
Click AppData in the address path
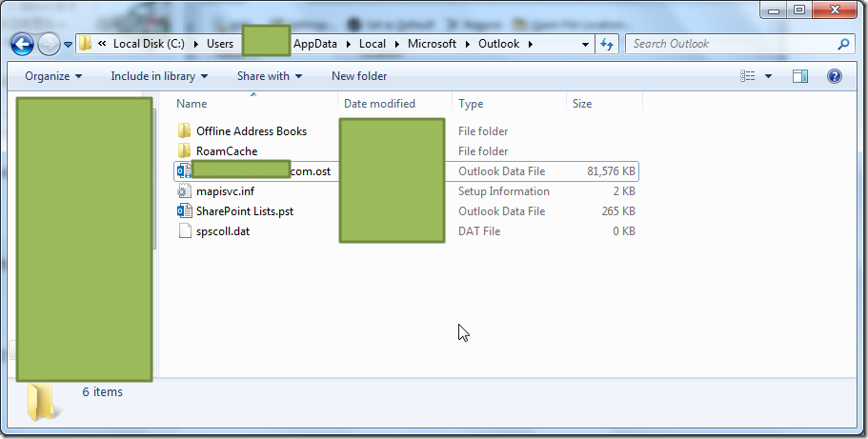[315, 44]
